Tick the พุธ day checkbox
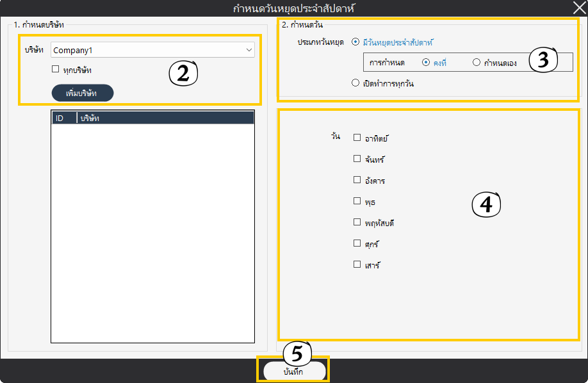This screenshot has width=588, height=383. tap(357, 201)
